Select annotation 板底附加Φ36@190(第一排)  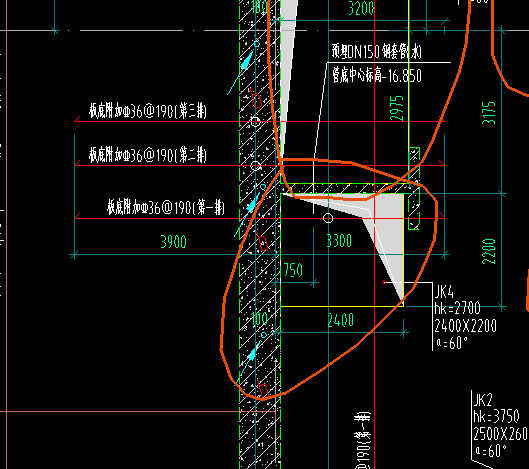(x=166, y=207)
